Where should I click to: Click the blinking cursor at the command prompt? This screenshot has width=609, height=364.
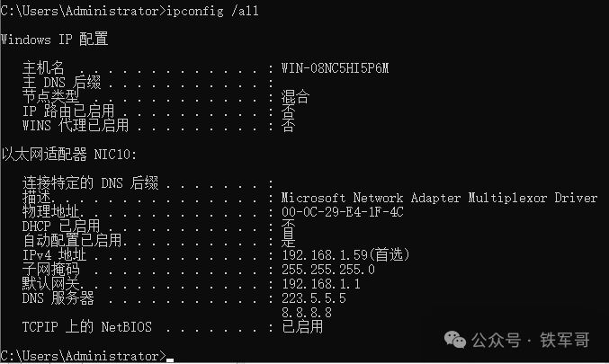coord(170,360)
